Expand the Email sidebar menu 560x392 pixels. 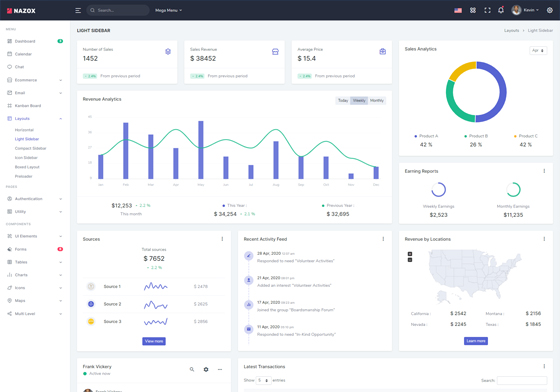(x=35, y=93)
